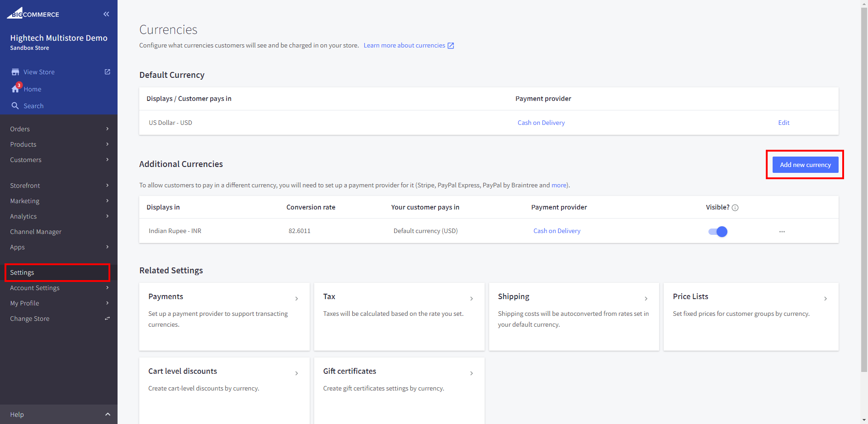Edit the default US Dollar currency

[783, 123]
